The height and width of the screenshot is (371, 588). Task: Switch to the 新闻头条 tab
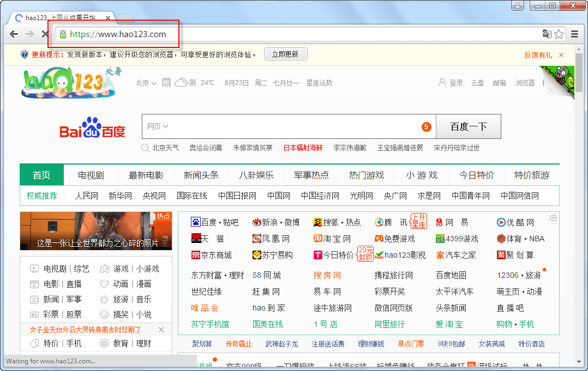point(201,175)
